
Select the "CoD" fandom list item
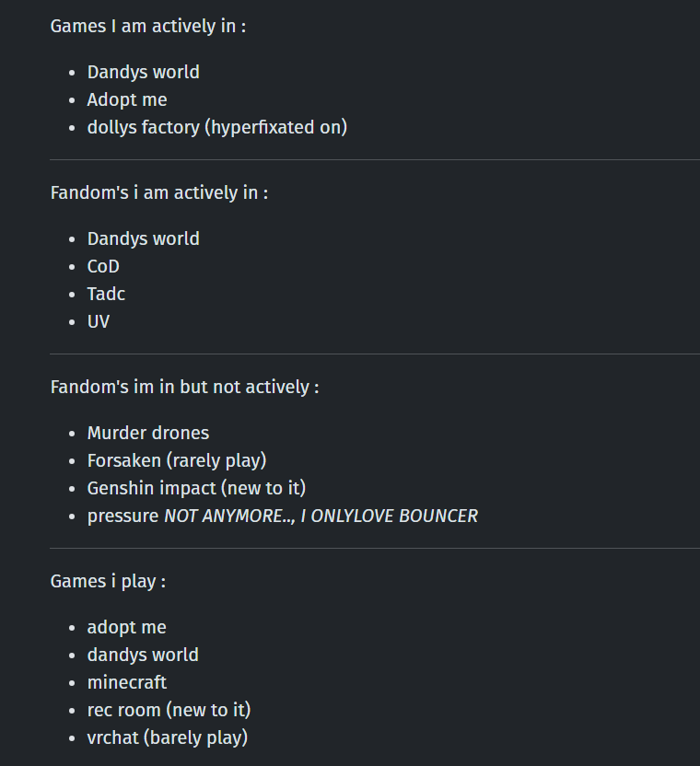pyautogui.click(x=103, y=266)
